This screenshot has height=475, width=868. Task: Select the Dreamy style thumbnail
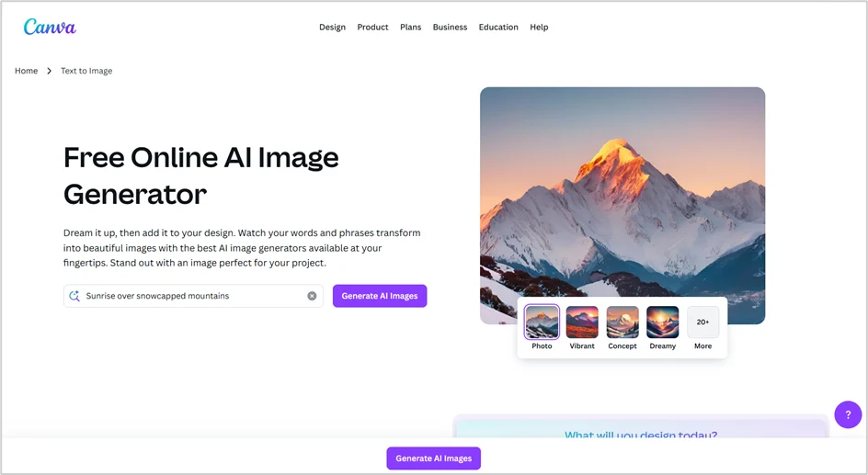[x=663, y=322]
